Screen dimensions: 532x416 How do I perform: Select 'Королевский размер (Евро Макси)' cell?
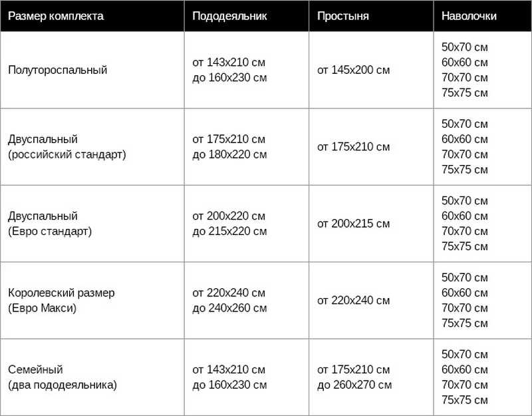[61, 300]
